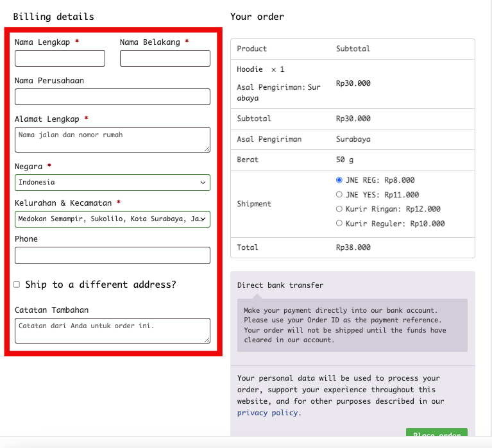Click the Hoodie product name

[x=250, y=69]
